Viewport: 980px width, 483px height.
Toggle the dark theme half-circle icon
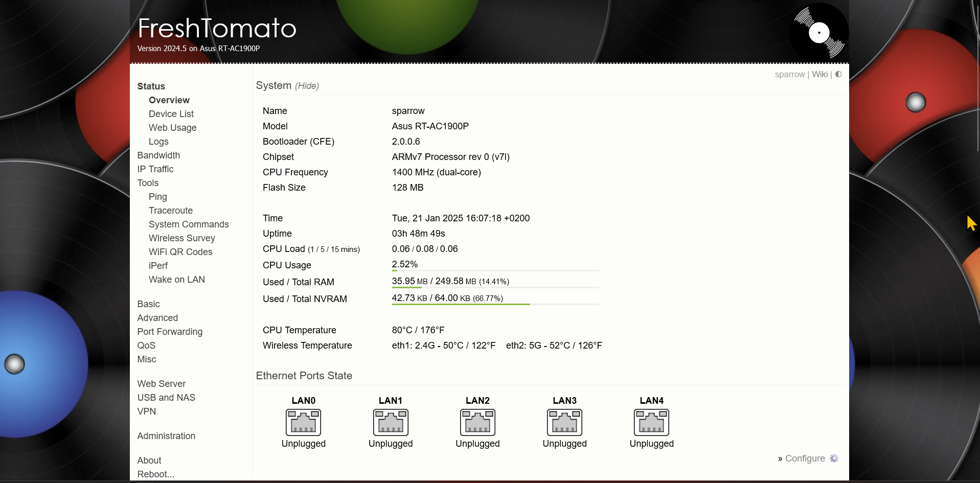tap(838, 74)
